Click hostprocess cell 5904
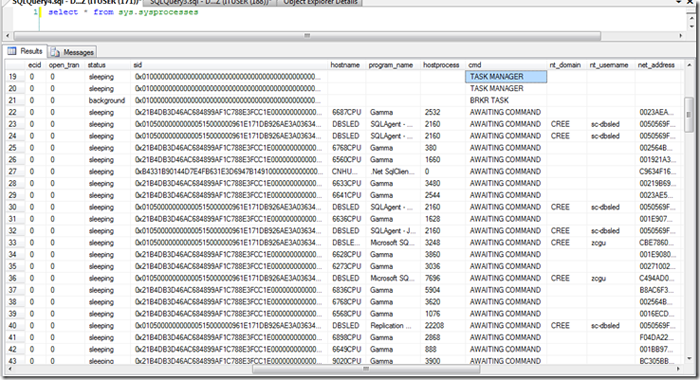Viewport: 700px width, 380px height. (x=442, y=290)
